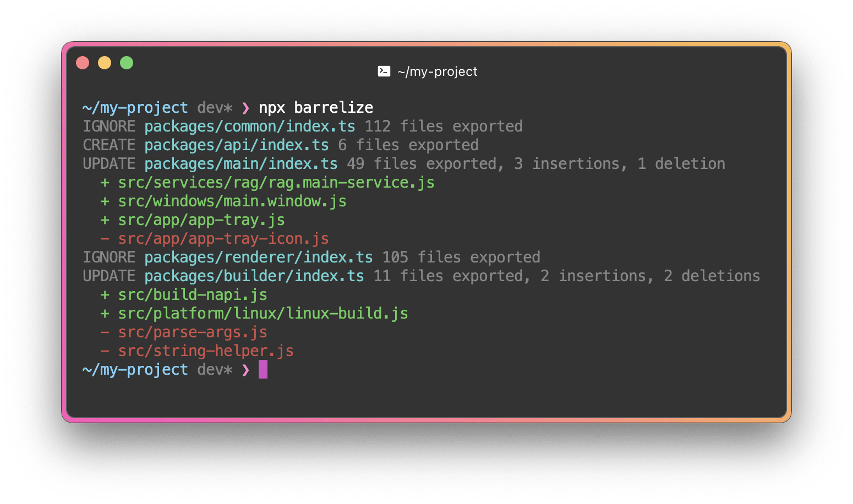This screenshot has height=504, width=853.
Task: Click the 'dev*' branch in top prompt
Action: pos(215,107)
